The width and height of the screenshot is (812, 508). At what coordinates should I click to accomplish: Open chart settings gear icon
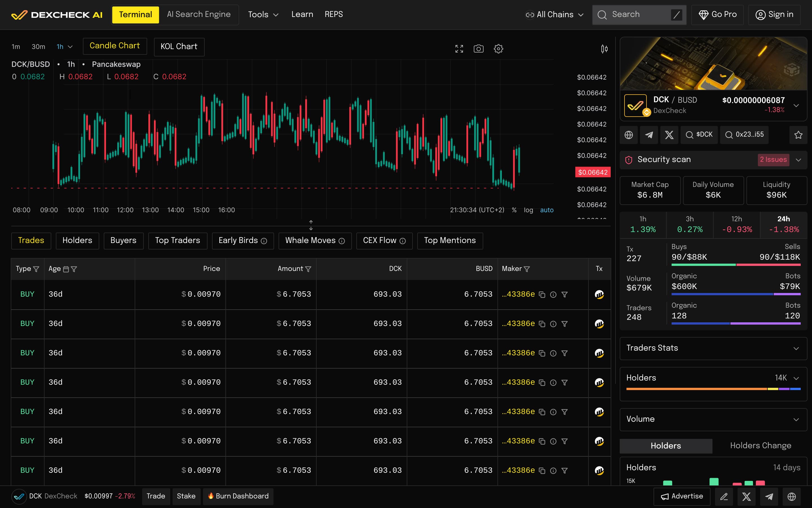tap(498, 49)
